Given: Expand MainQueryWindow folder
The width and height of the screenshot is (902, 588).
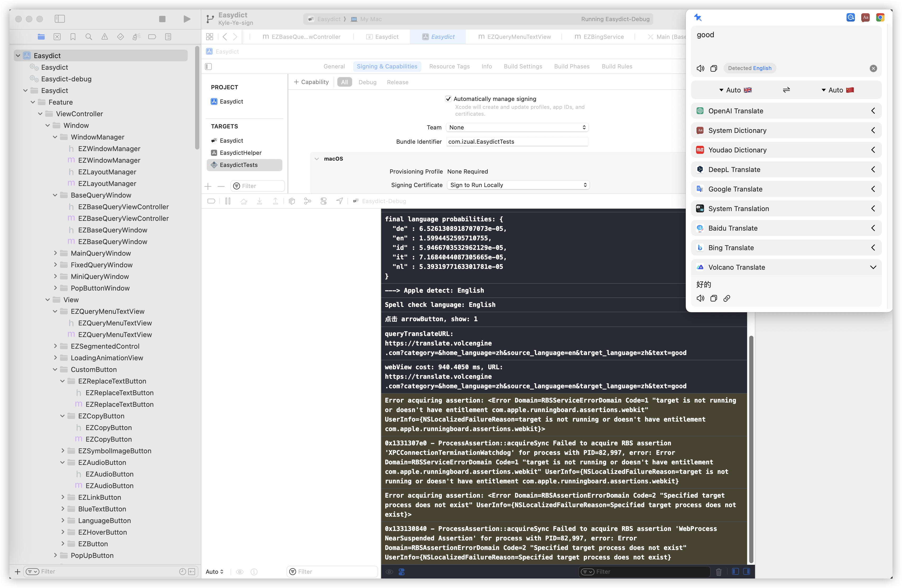Looking at the screenshot, I should pos(55,253).
